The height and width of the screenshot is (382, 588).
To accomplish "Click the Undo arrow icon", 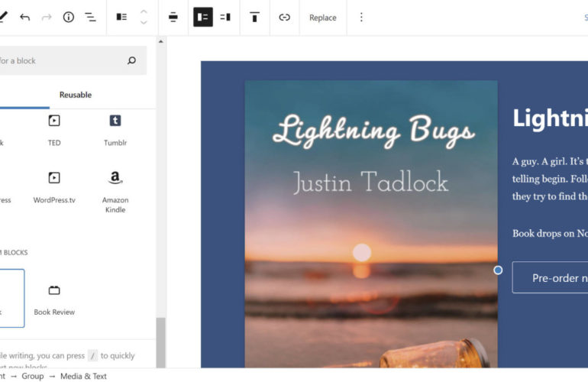I will point(25,17).
